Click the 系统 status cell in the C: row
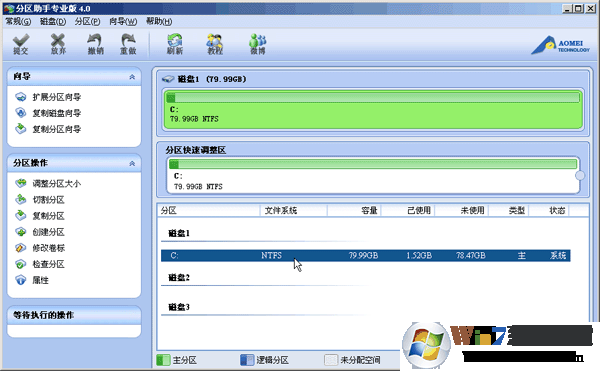 click(558, 255)
